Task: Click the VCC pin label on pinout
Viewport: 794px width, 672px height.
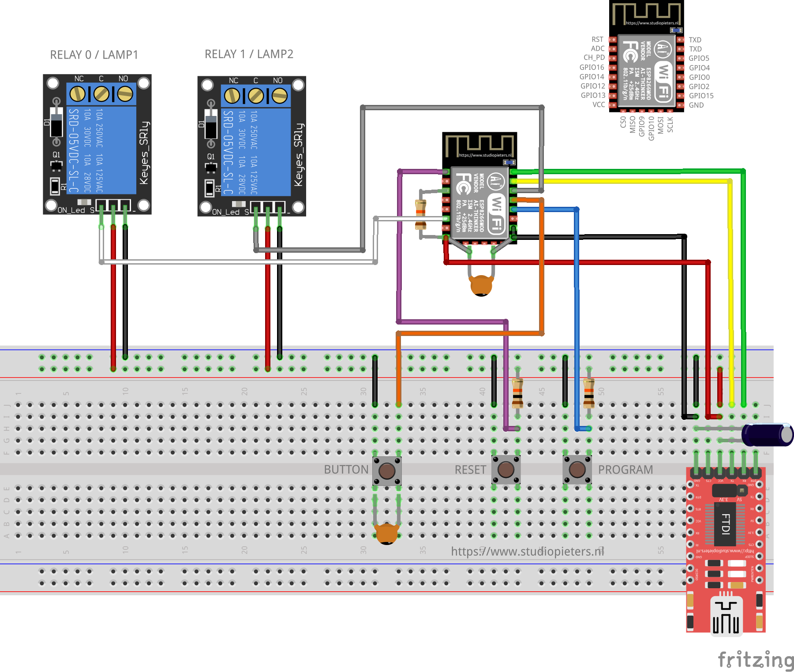Action: (x=599, y=105)
